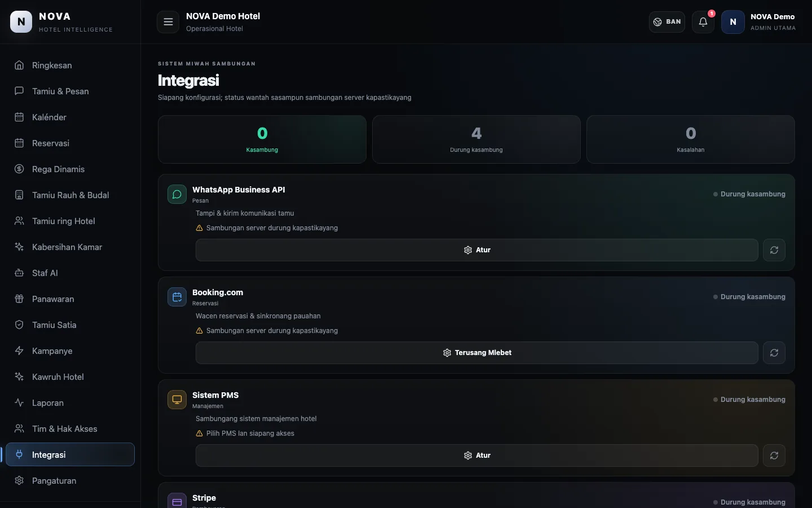Select Integrasi sidebar item
Screen dimensions: 812x508
tap(70, 455)
